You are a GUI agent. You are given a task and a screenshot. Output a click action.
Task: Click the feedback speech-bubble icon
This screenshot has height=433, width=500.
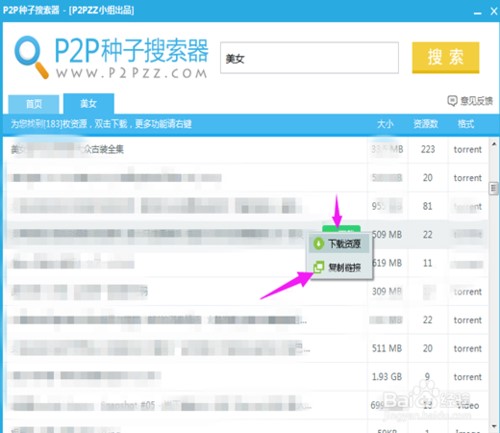click(452, 101)
